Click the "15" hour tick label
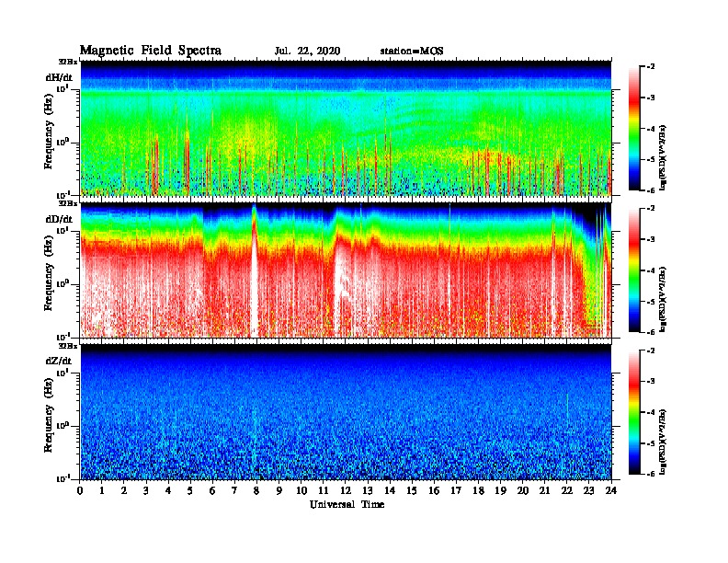728x563 pixels. pos(413,491)
